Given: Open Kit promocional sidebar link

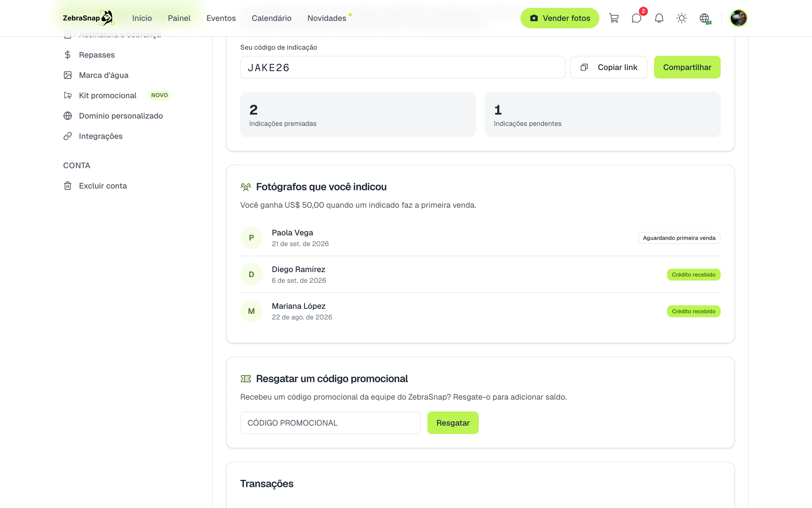Looking at the screenshot, I should [107, 95].
